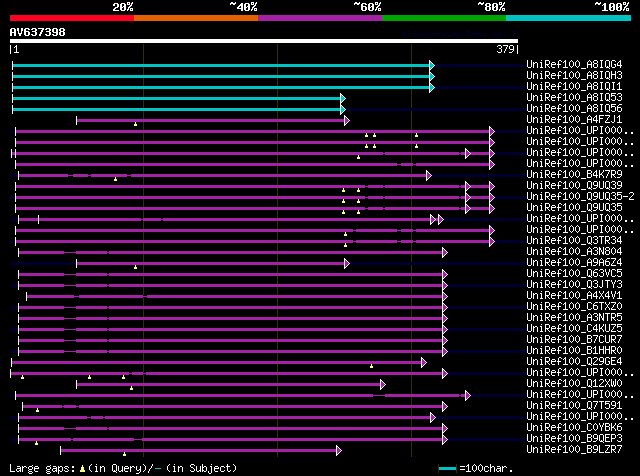Select the white AV637398 query sequence bar
This screenshot has height=476, width=640.
coord(264,41)
